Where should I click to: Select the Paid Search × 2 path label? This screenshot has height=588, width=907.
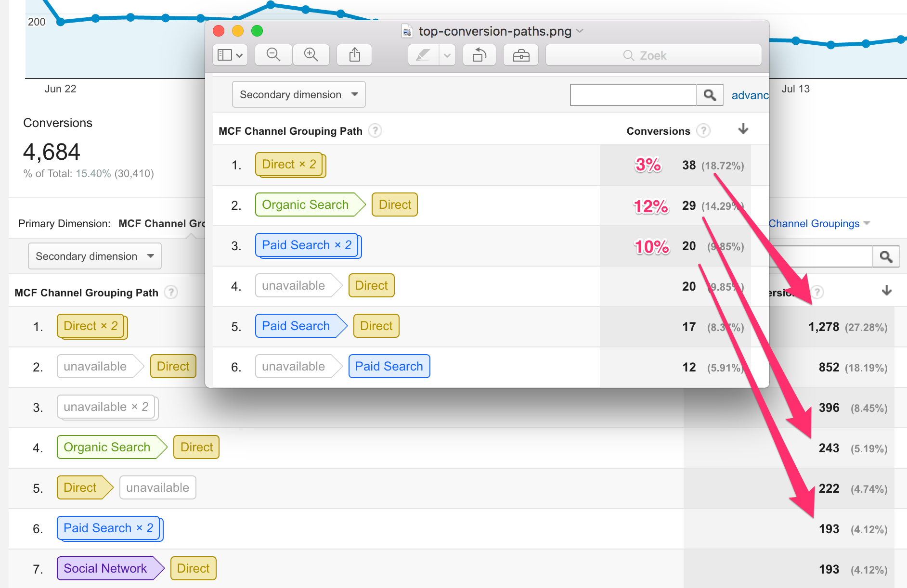[x=308, y=245]
